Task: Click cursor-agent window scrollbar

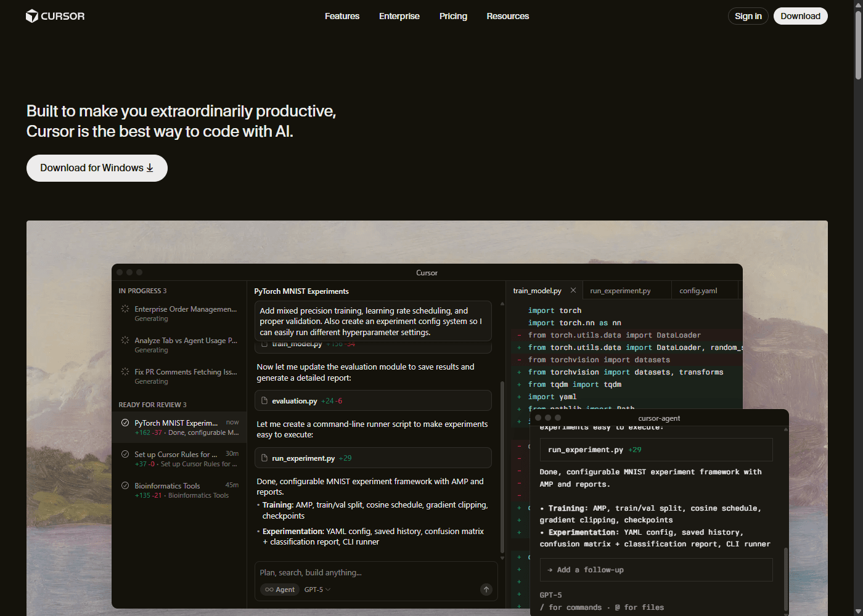Action: click(785, 579)
